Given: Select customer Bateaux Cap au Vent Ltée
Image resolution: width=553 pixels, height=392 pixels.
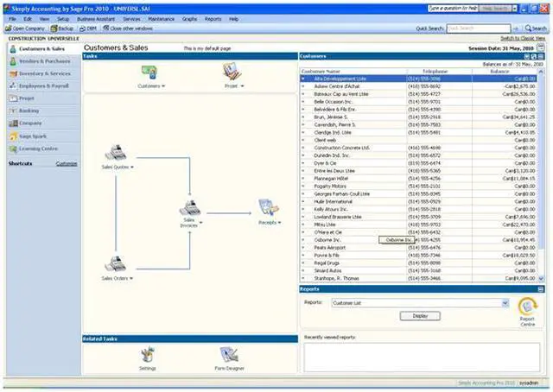Looking at the screenshot, I should coord(418,94).
